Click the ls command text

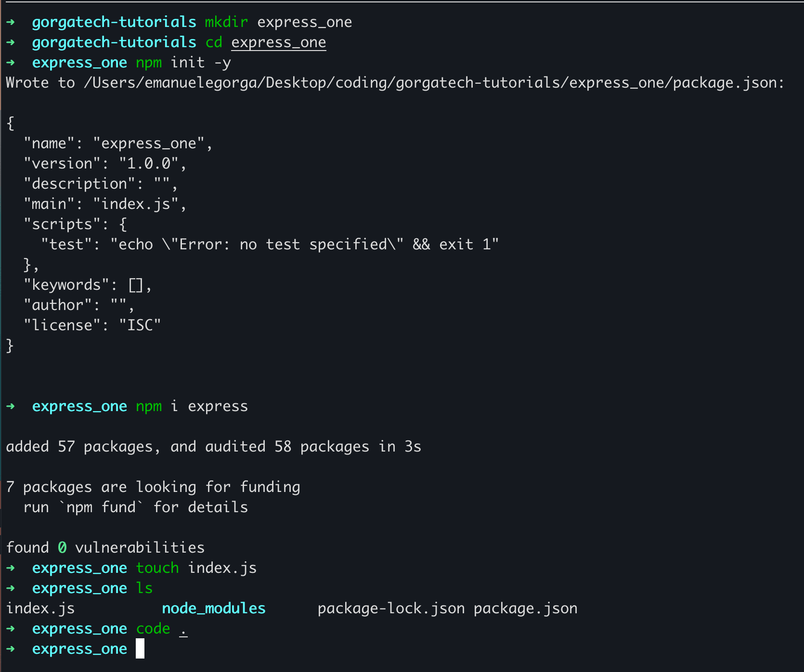click(x=144, y=588)
